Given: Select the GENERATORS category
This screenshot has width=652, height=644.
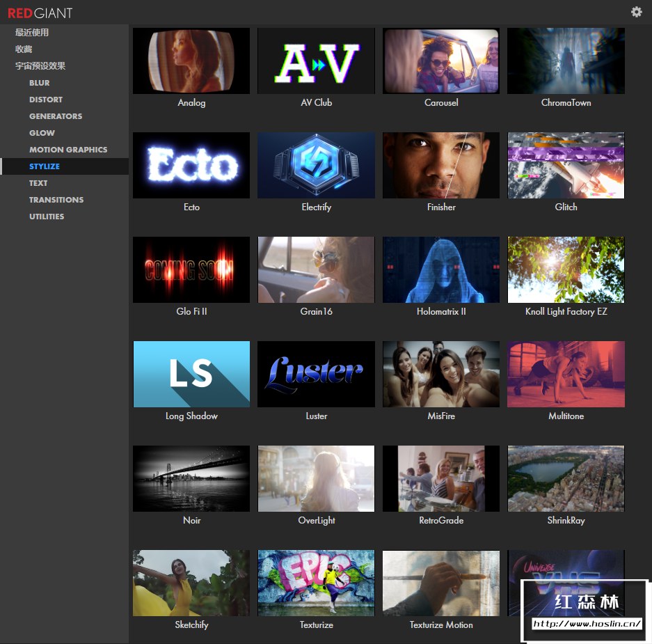Looking at the screenshot, I should tap(56, 116).
